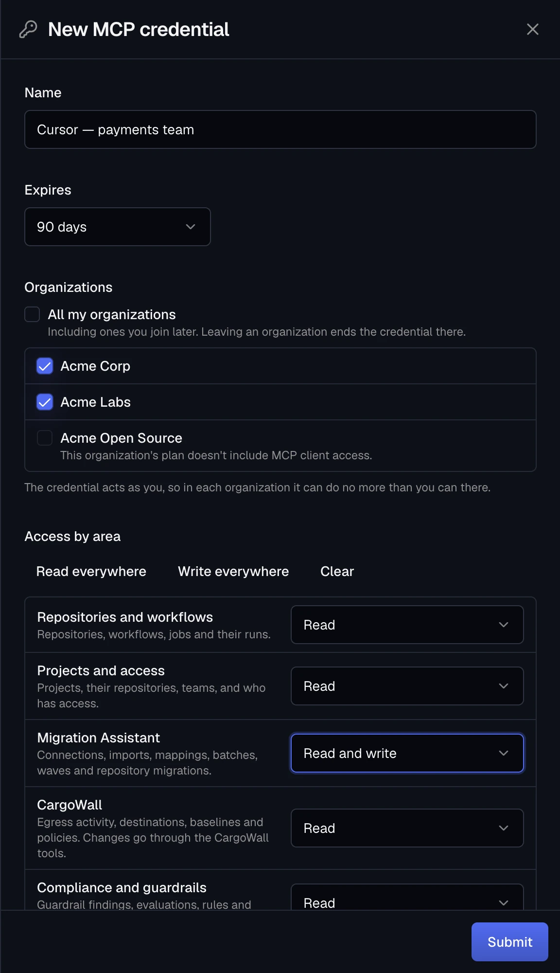Click the chevron on Compliance and guardrails selector

click(504, 903)
